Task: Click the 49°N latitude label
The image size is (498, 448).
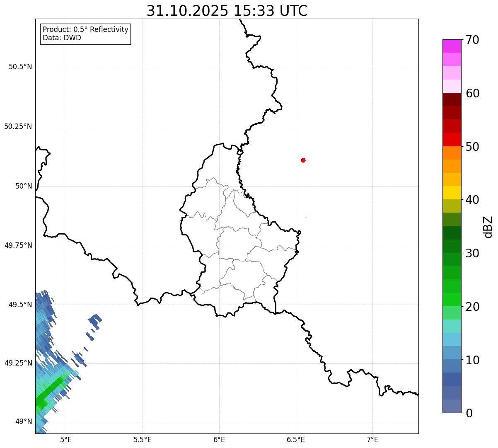Action: pyautogui.click(x=24, y=422)
